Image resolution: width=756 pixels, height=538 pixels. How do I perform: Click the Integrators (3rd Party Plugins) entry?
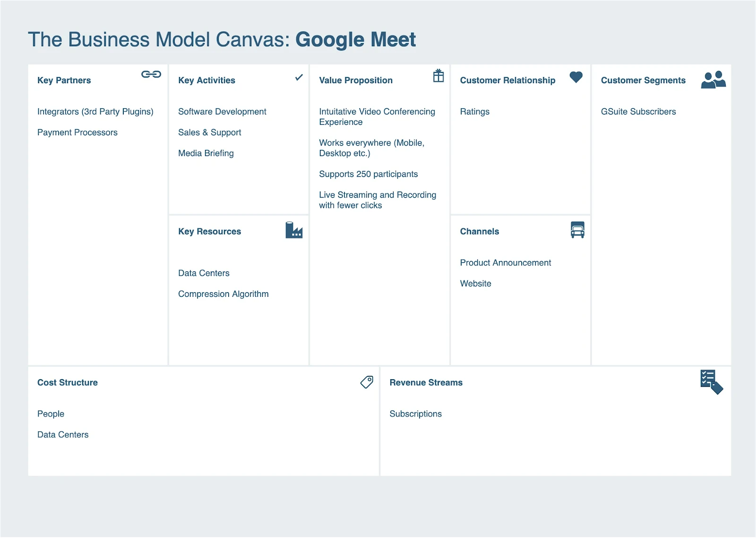pos(95,112)
